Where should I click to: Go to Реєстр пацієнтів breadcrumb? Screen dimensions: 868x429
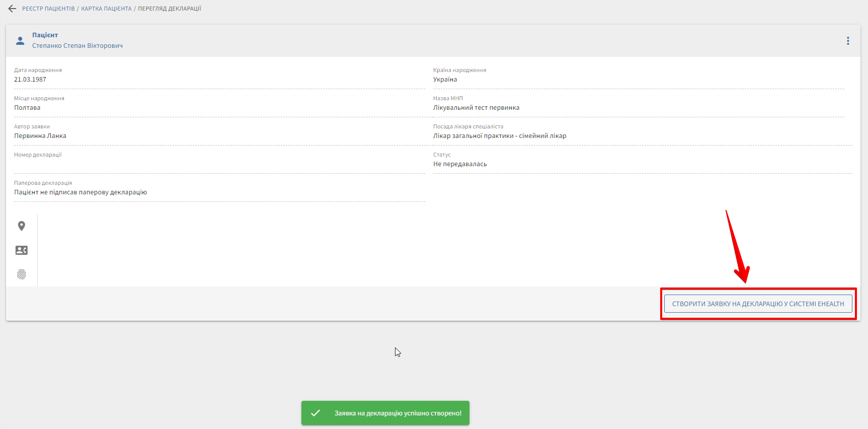[x=48, y=9]
